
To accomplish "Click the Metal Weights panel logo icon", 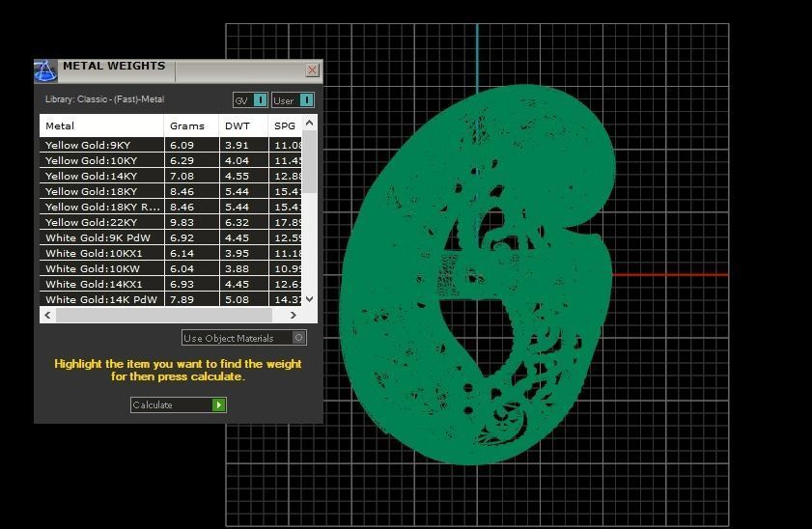I will click(45, 70).
